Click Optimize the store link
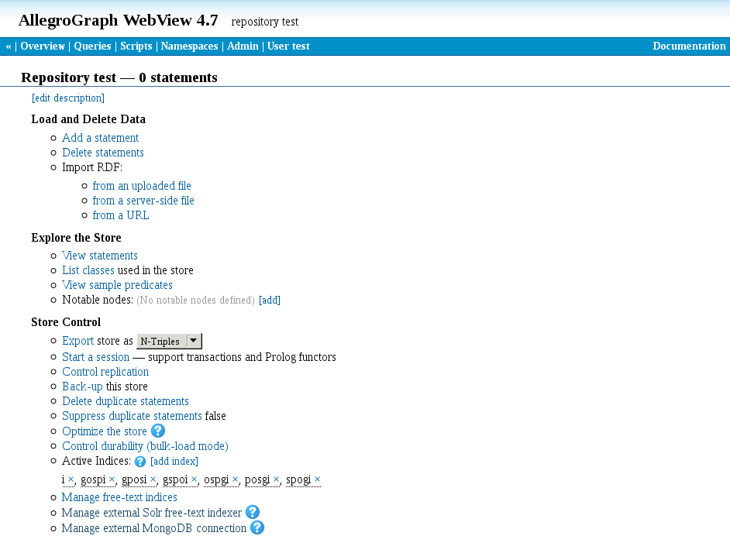The height and width of the screenshot is (560, 730). tap(105, 431)
